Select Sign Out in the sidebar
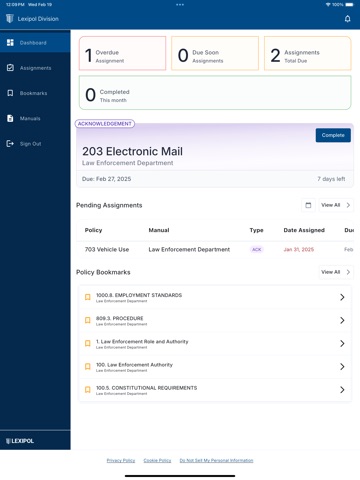 (x=35, y=144)
